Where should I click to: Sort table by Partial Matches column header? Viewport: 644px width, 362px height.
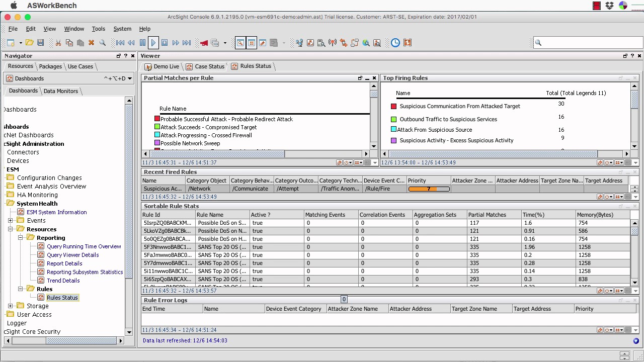click(x=493, y=215)
